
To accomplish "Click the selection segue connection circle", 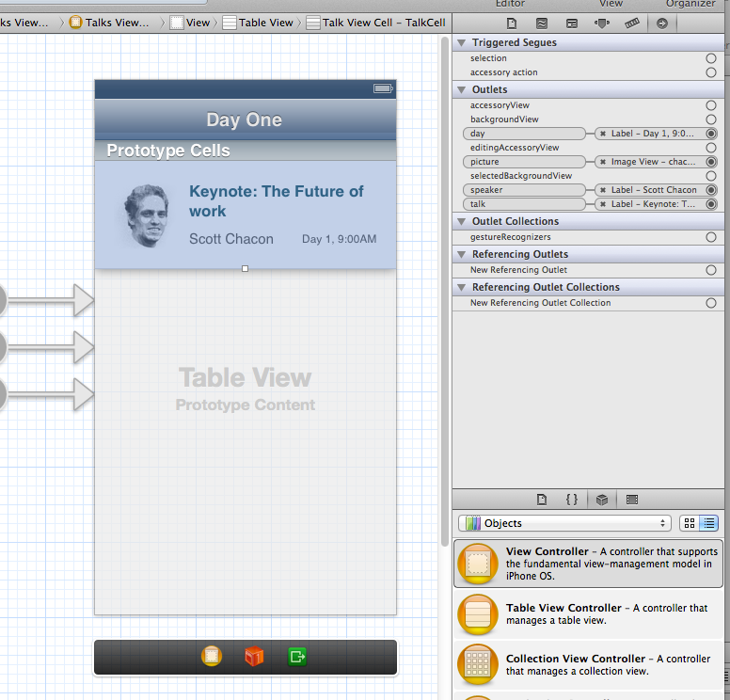I will 711,58.
